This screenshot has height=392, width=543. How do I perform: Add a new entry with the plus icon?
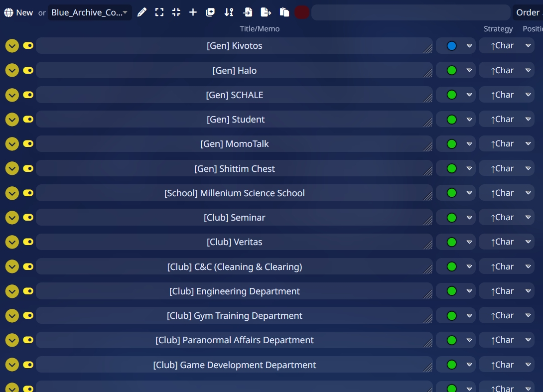[x=193, y=13]
